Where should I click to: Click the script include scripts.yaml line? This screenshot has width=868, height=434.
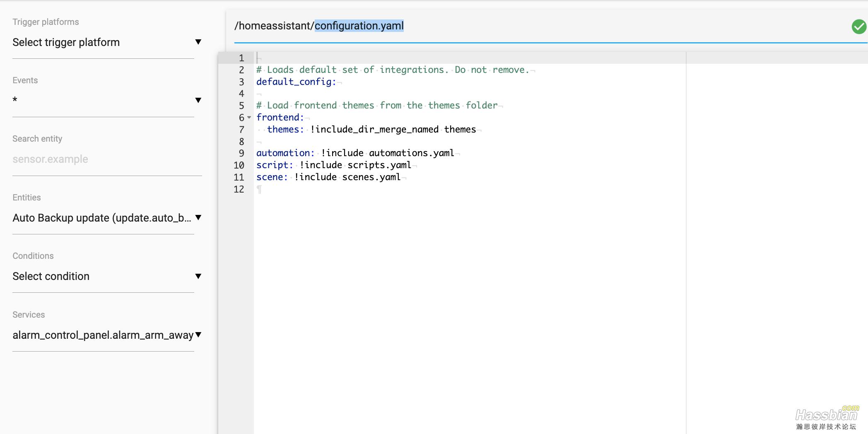click(x=334, y=165)
